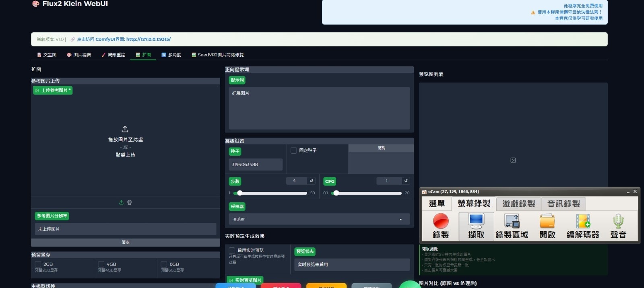The image size is (644, 288).
Task: Open the oCam 選單 tab
Action: click(437, 204)
